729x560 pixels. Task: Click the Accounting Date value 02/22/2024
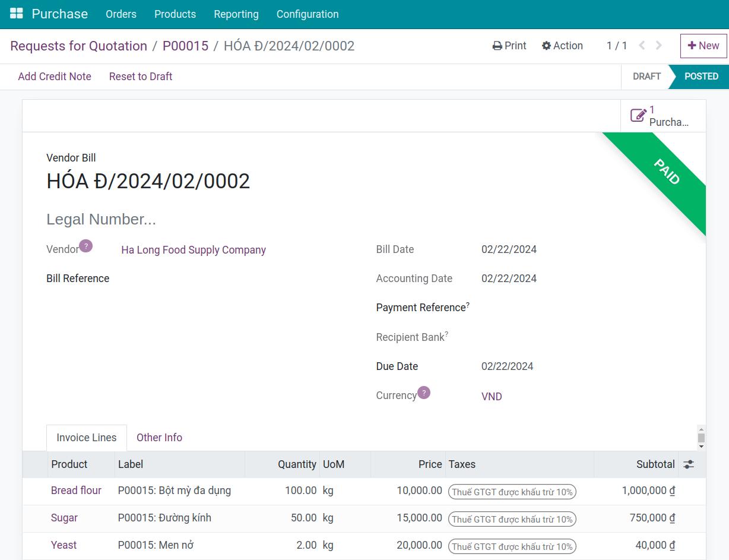(509, 279)
